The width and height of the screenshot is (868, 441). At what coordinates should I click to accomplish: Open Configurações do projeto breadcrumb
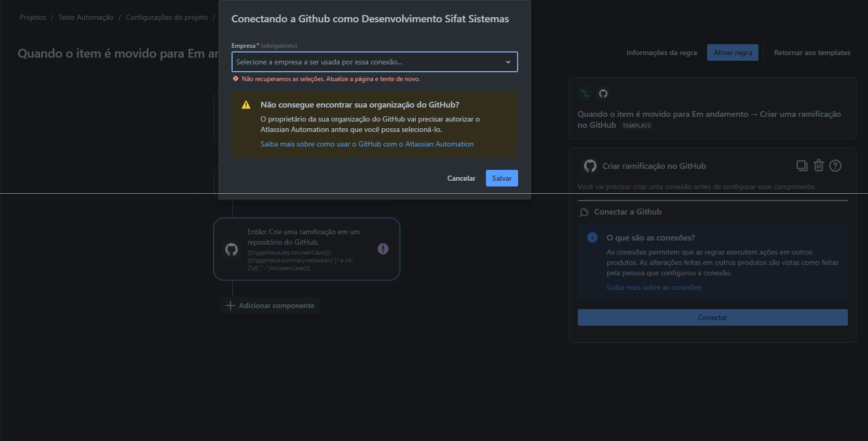[x=167, y=17]
